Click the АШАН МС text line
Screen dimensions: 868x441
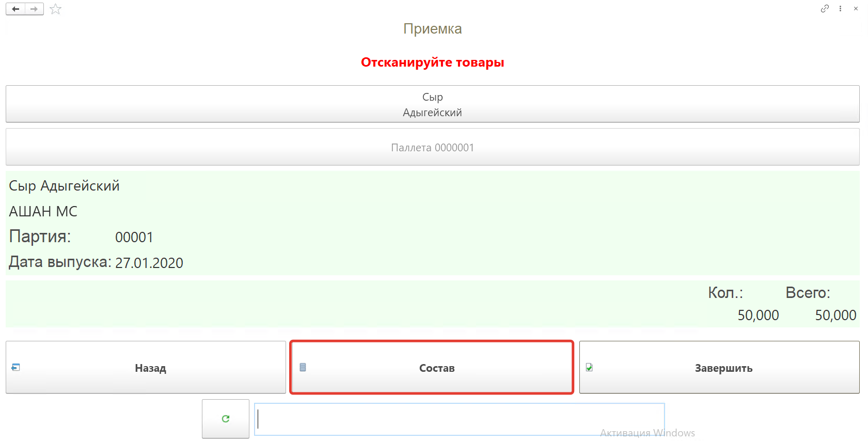(43, 212)
